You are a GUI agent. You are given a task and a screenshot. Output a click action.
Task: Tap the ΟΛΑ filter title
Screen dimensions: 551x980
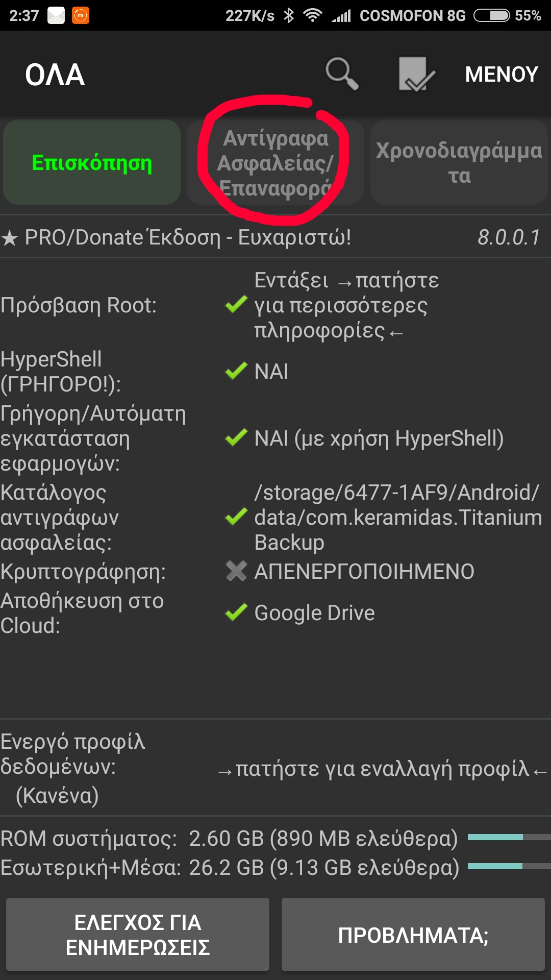pos(55,75)
